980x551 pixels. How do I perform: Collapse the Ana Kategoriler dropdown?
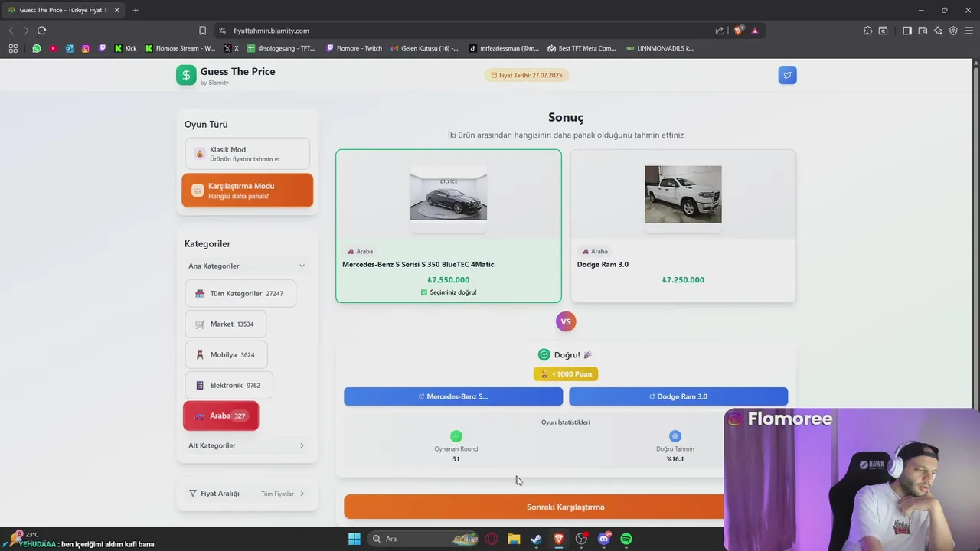coord(247,266)
